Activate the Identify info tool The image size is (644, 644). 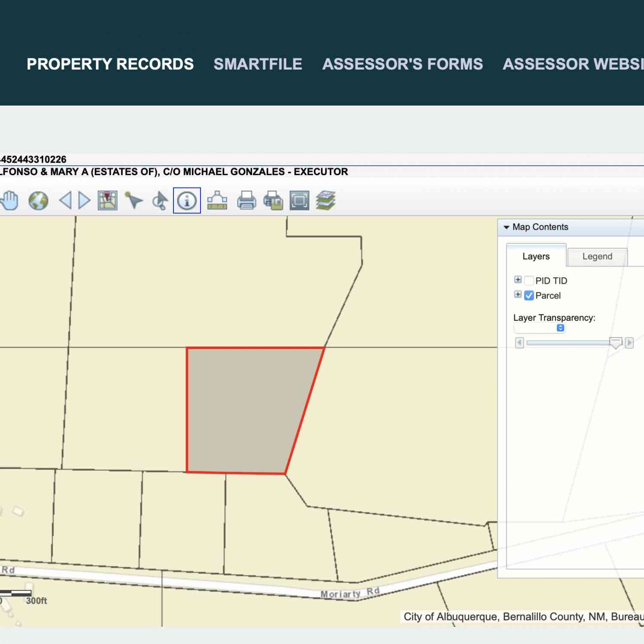click(187, 200)
